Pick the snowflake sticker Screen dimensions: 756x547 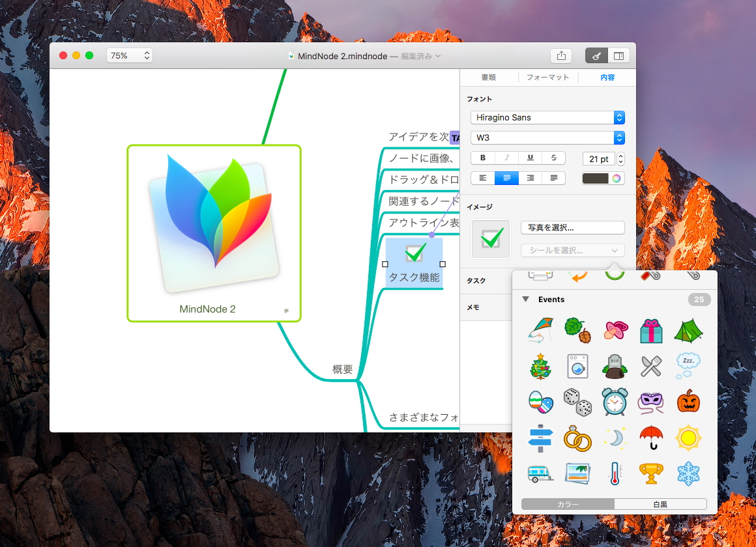click(x=688, y=474)
